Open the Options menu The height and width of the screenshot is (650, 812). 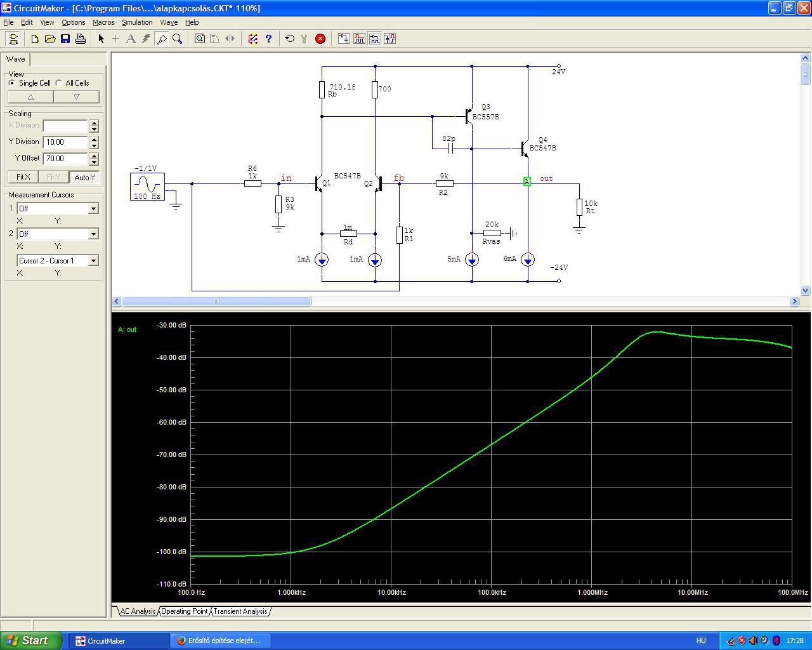74,22
